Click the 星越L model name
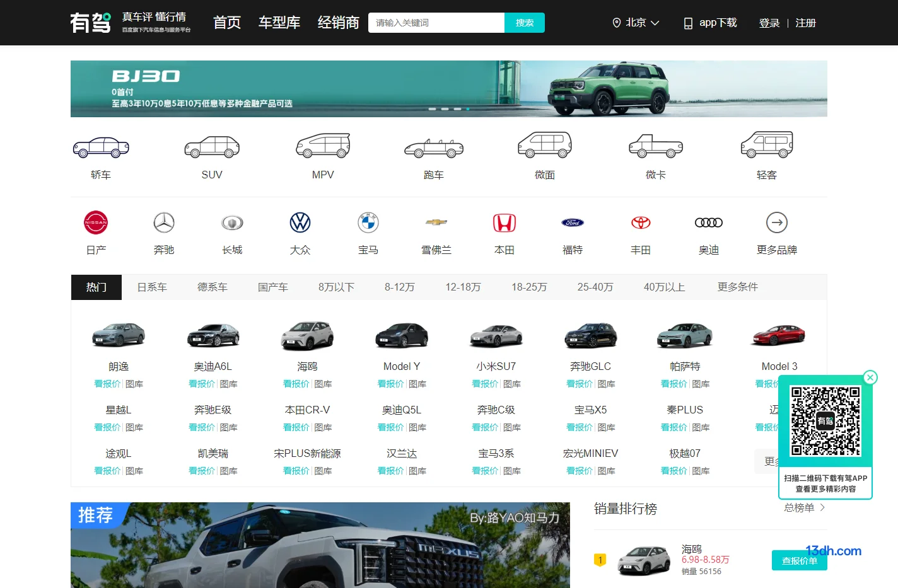Screen dimensions: 898x588 pos(119,410)
